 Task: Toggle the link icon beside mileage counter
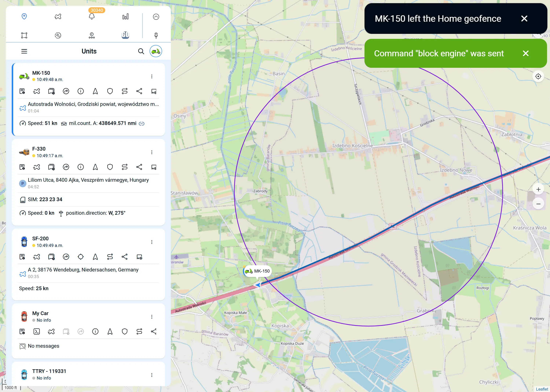pos(142,124)
